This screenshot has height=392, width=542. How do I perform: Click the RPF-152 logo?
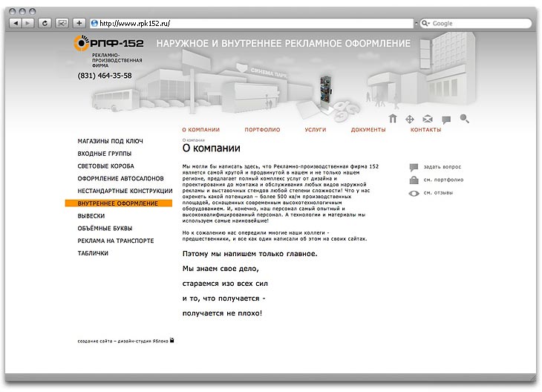point(108,43)
